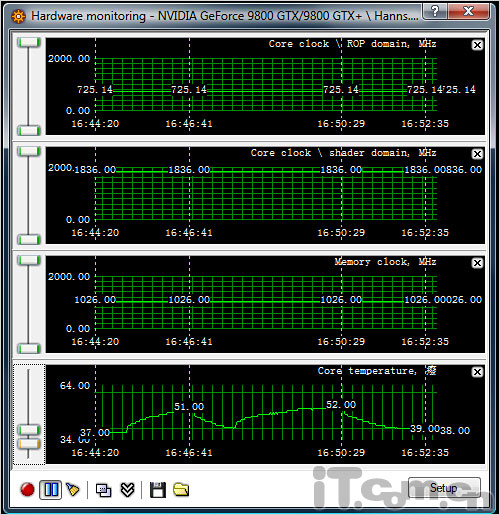500x515 pixels.
Task: Close the Core temperature graph
Action: pyautogui.click(x=477, y=372)
